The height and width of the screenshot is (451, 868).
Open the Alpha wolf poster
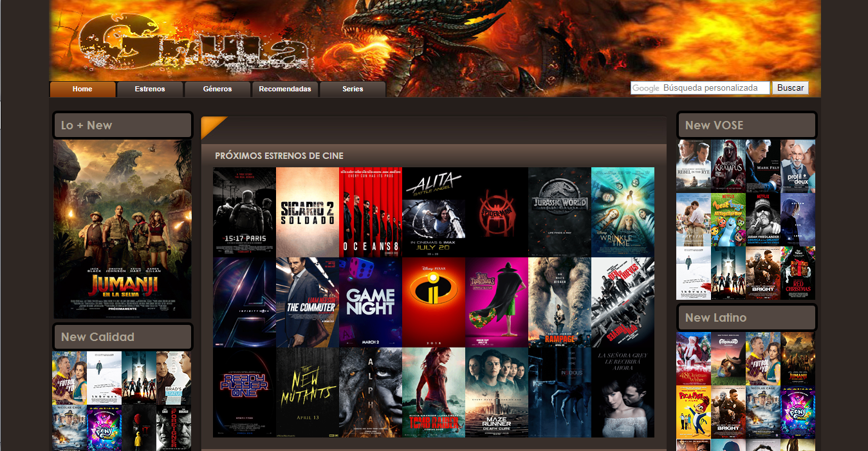(371, 392)
